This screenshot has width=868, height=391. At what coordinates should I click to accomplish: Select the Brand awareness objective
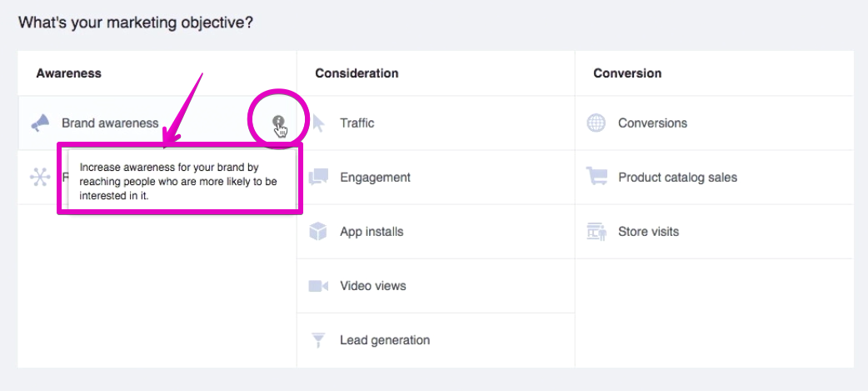click(157, 123)
